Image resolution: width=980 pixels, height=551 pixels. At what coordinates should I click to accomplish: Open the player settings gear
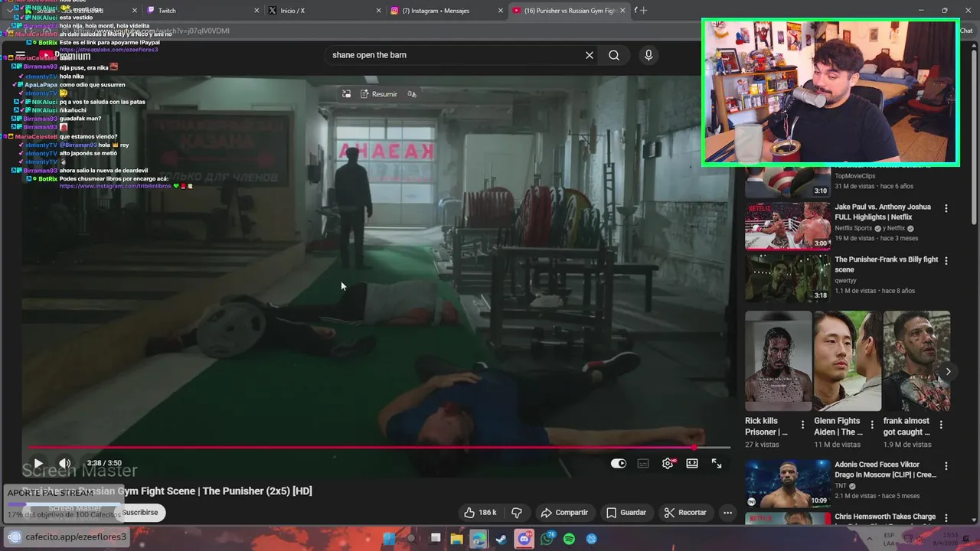668,463
